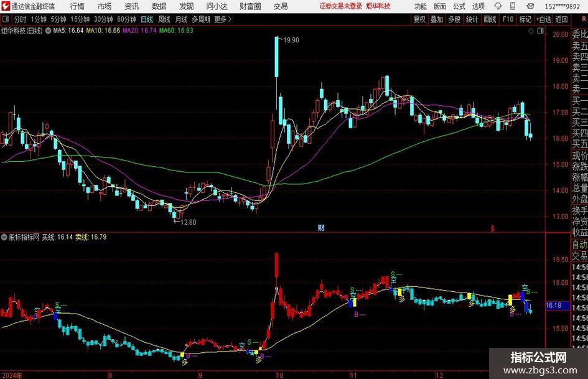
Task: Click the 复权 button
Action: pos(419,19)
